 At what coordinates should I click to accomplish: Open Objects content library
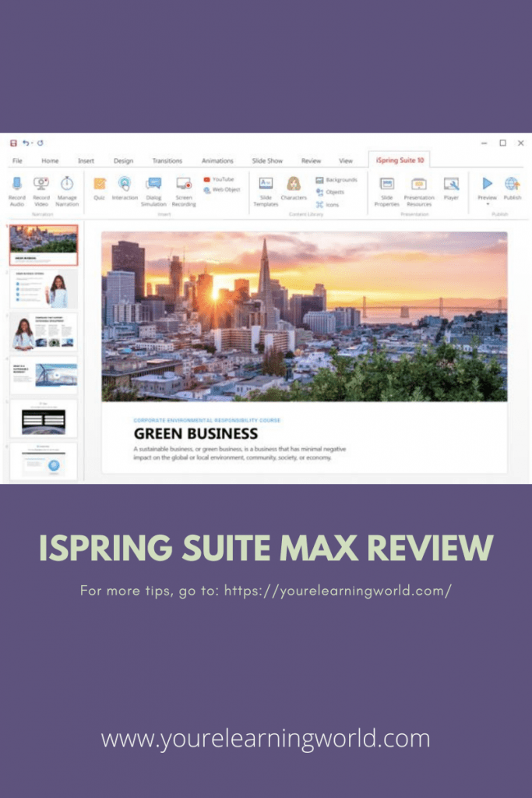tap(330, 192)
